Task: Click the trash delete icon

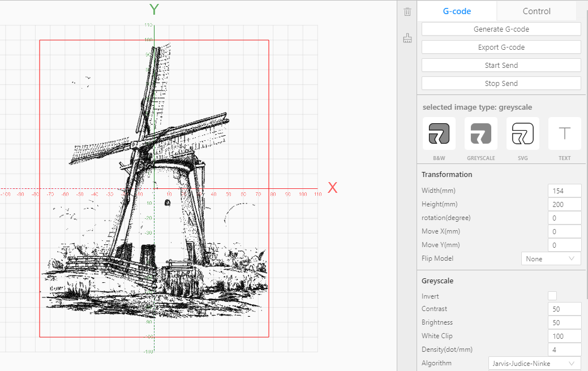Action: tap(407, 12)
